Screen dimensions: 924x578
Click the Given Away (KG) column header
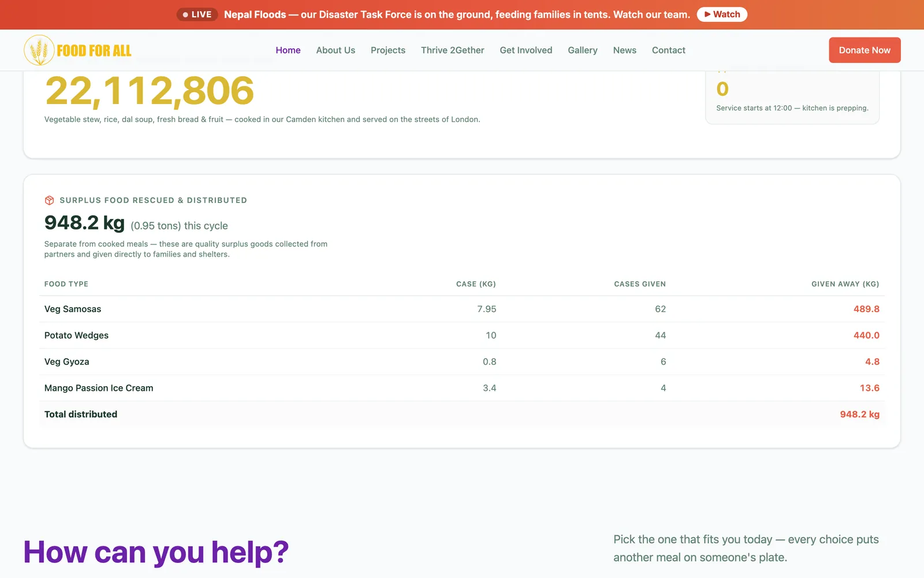pyautogui.click(x=845, y=284)
